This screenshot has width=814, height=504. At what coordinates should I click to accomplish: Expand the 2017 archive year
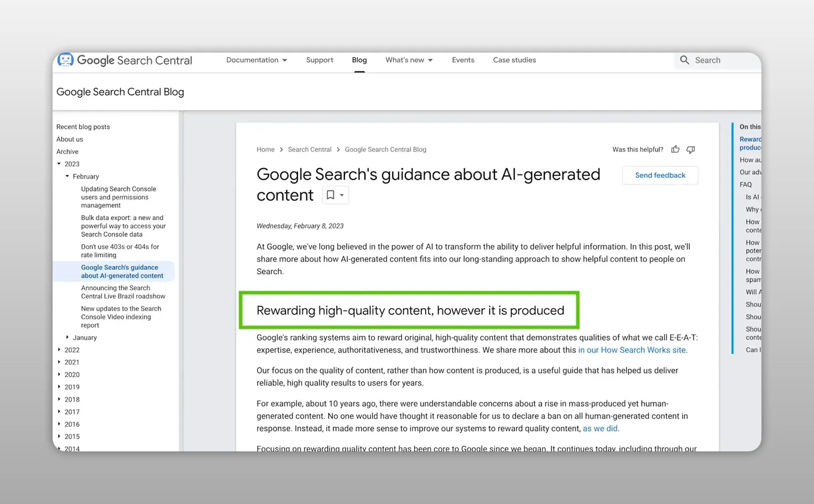[x=59, y=412]
